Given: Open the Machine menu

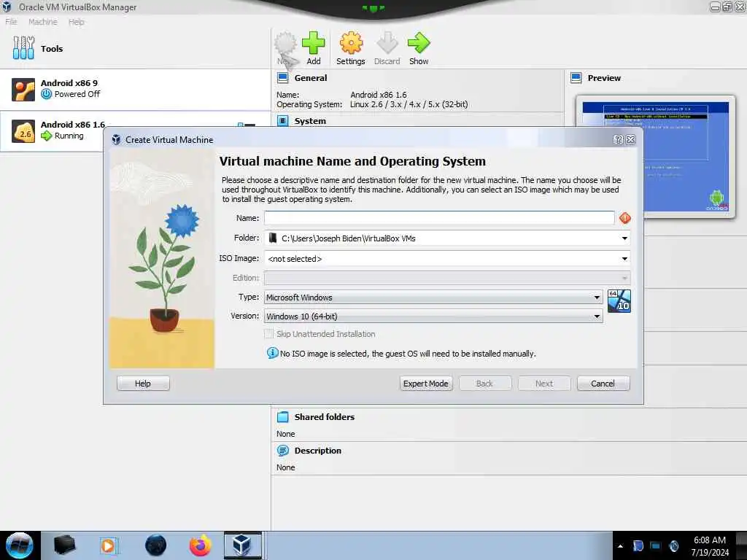Looking at the screenshot, I should tap(43, 22).
